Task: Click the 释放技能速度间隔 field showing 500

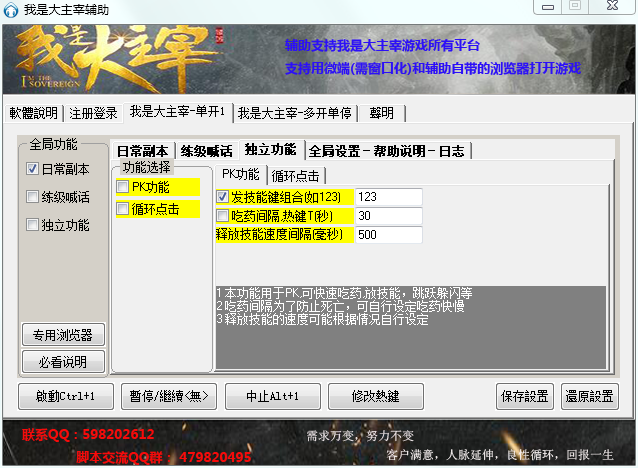Action: (388, 235)
